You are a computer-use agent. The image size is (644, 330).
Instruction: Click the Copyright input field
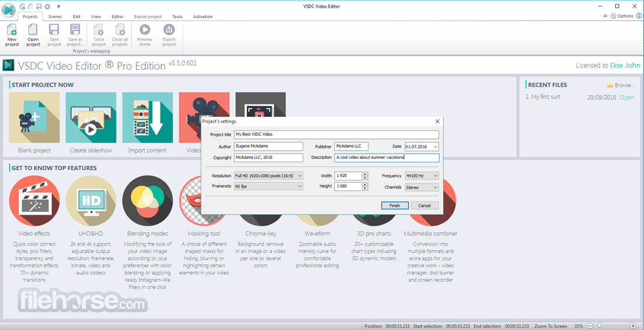click(x=268, y=158)
